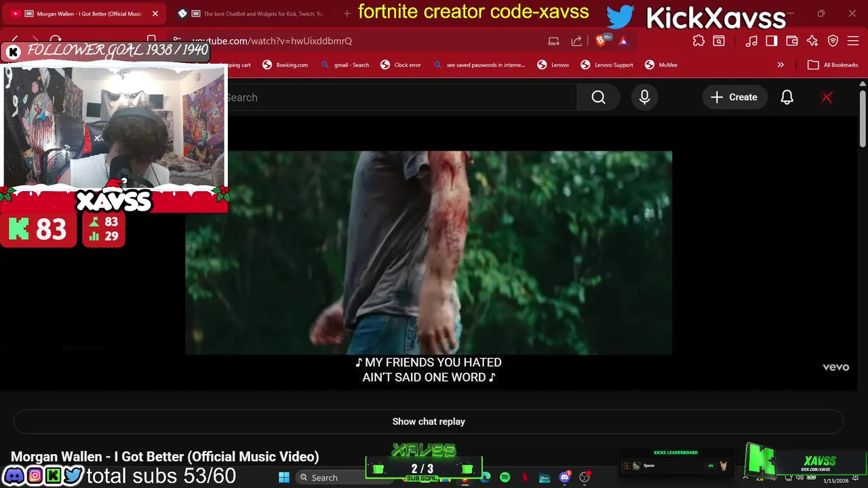
Task: Click the install app icon in address bar
Action: tap(554, 41)
